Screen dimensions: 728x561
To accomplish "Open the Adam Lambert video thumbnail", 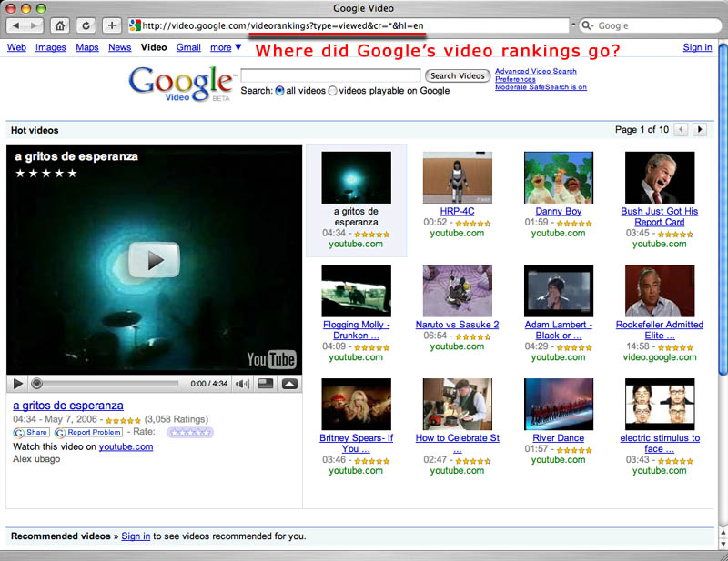I will coord(559,291).
